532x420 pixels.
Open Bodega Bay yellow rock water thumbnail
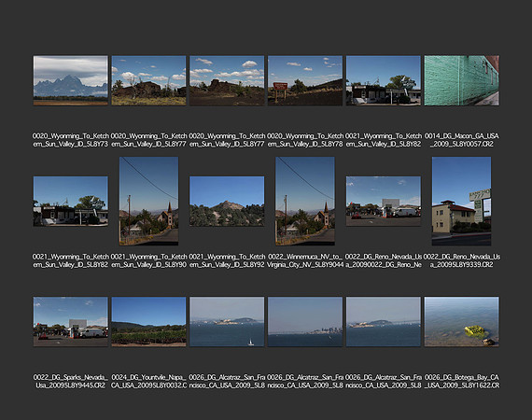click(462, 322)
